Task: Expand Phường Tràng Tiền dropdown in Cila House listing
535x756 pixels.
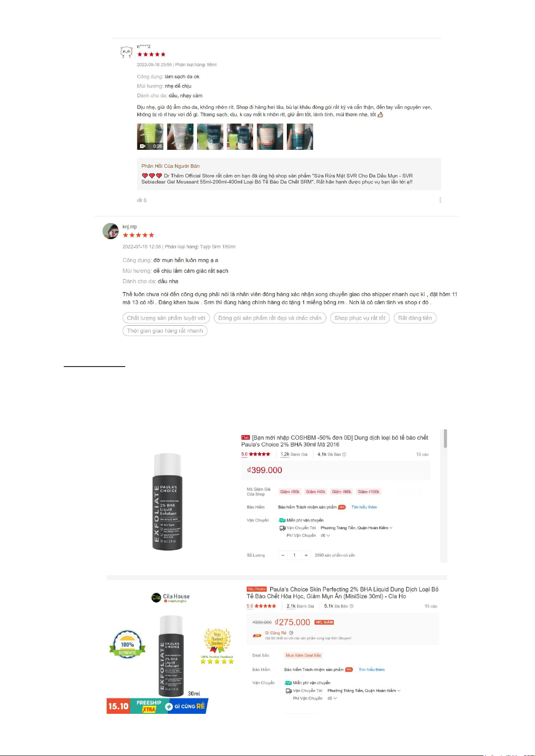Action: coord(364,690)
